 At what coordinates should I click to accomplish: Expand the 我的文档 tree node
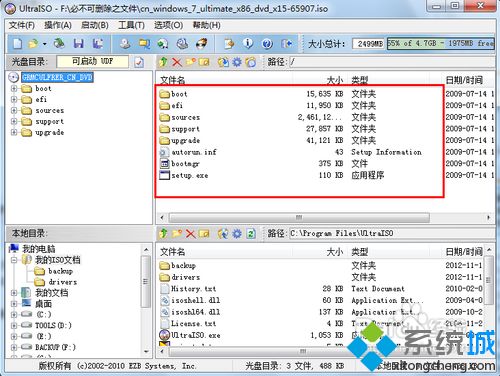pos(14,293)
